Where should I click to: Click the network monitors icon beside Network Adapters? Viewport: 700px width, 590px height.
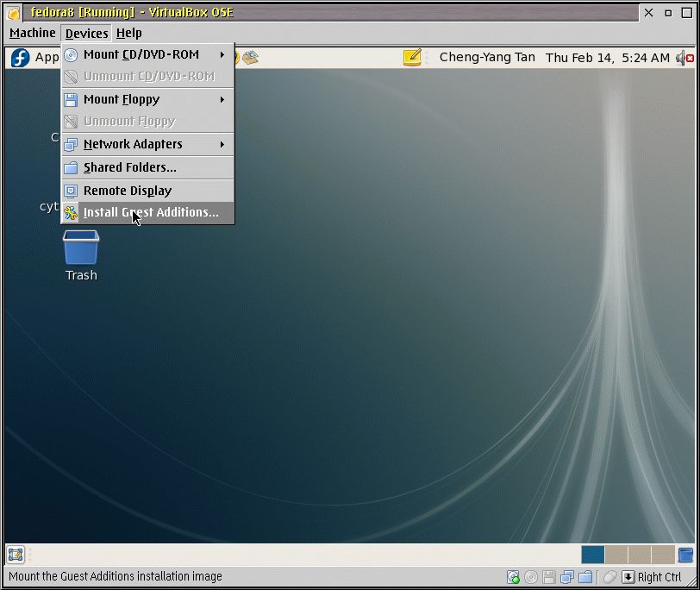(x=71, y=145)
